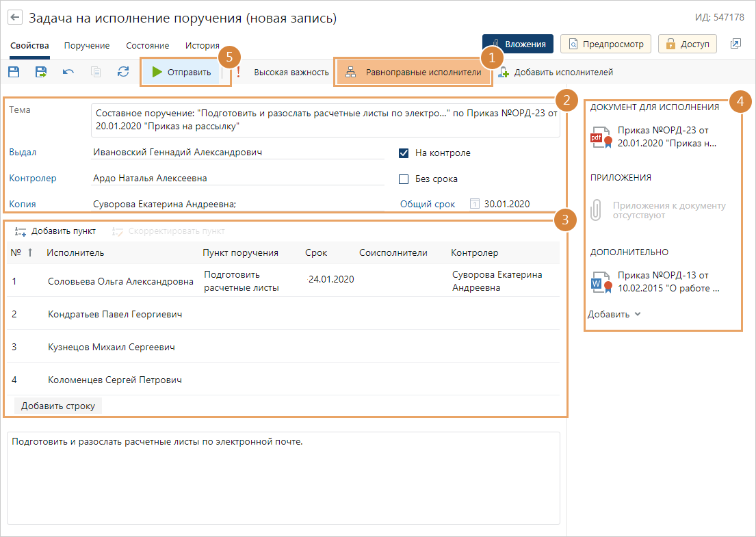Click the Save icon in toolbar
The height and width of the screenshot is (537, 756).
(14, 72)
